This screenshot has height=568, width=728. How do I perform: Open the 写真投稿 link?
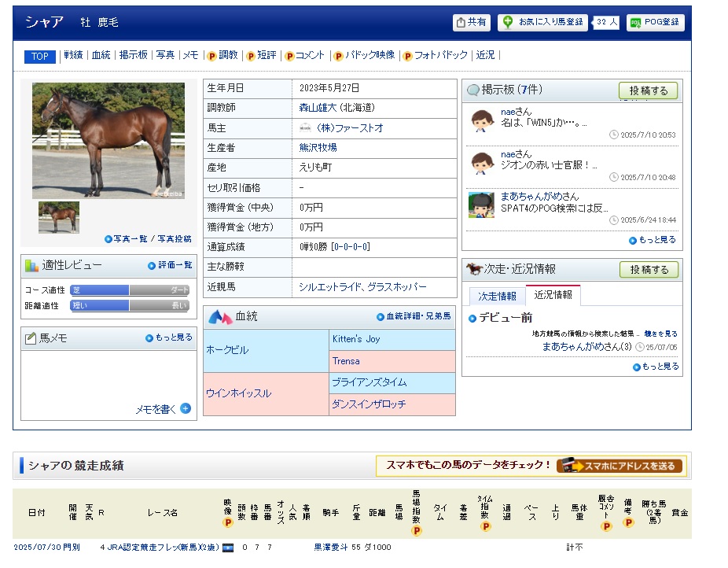[x=175, y=238]
